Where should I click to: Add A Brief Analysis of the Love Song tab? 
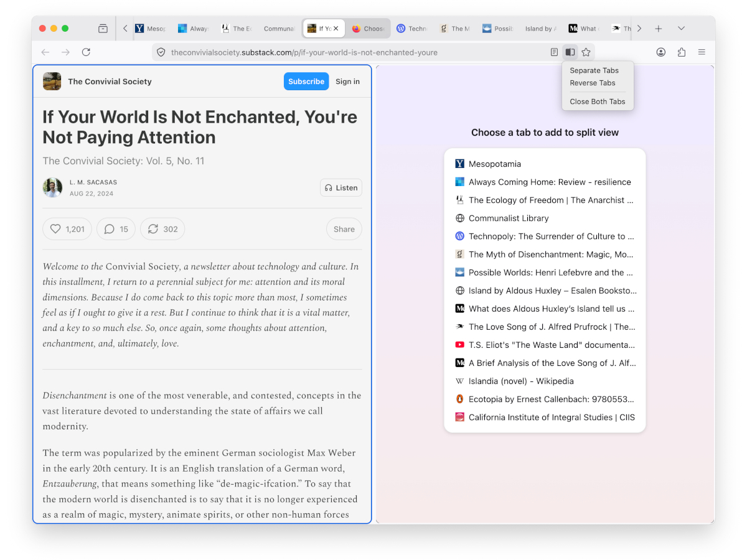point(545,363)
